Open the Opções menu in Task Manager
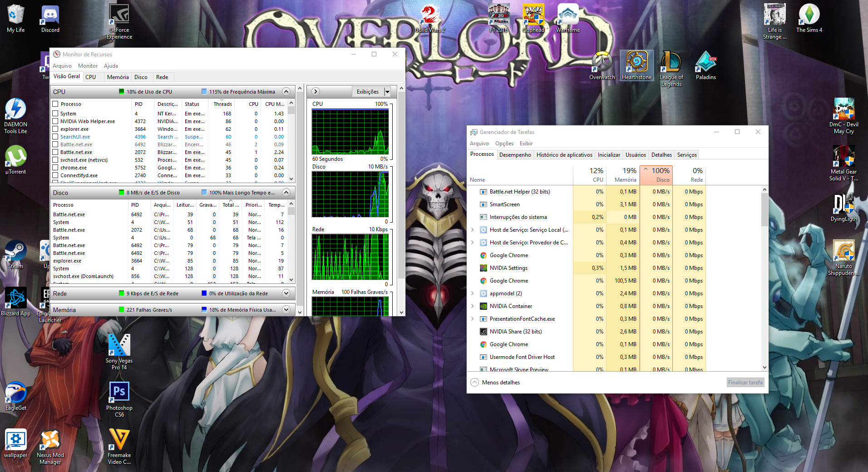The width and height of the screenshot is (868, 472). pyautogui.click(x=504, y=144)
